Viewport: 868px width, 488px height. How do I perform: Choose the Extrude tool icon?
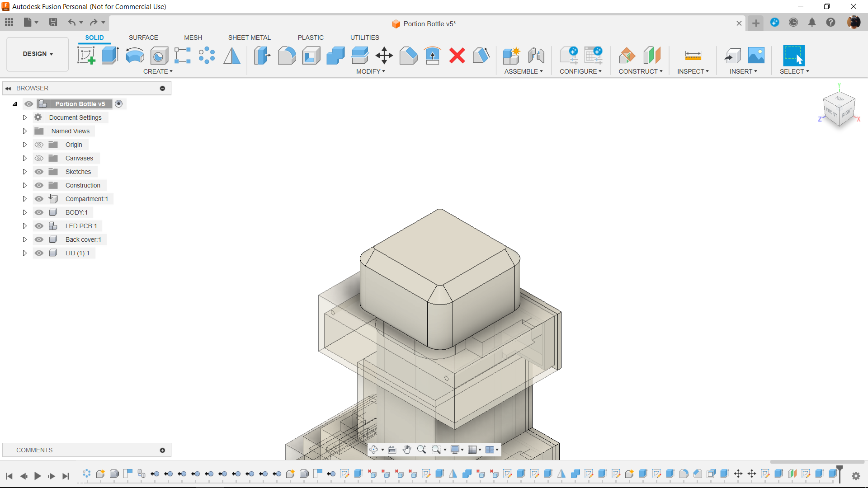pos(110,56)
